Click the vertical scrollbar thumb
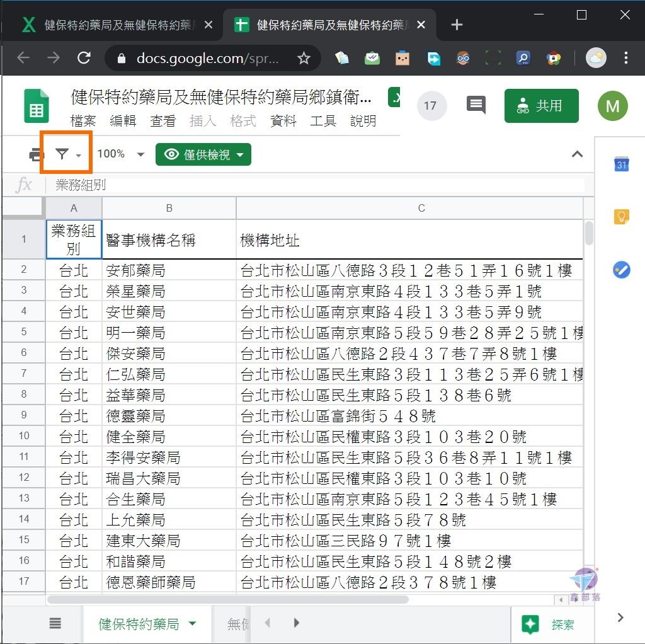The image size is (645, 644). click(x=589, y=233)
